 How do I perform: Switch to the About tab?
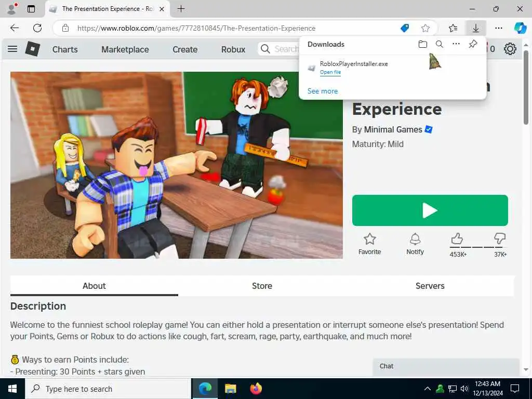click(x=94, y=286)
